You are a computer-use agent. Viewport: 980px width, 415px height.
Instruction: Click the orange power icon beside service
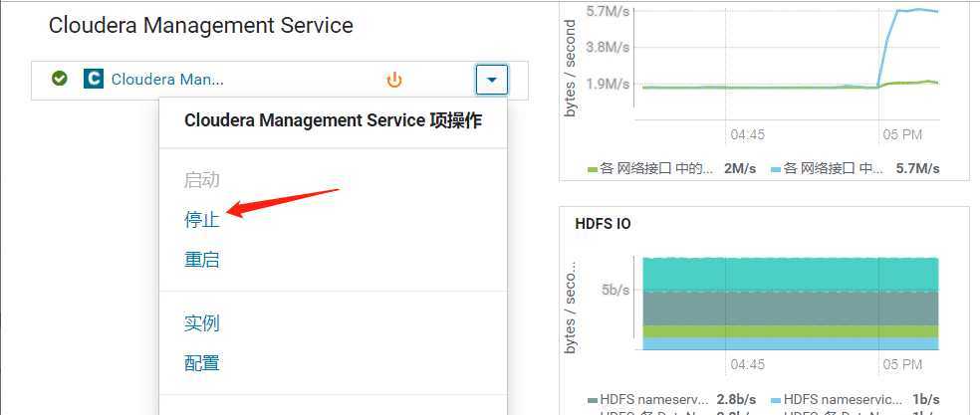click(x=394, y=80)
